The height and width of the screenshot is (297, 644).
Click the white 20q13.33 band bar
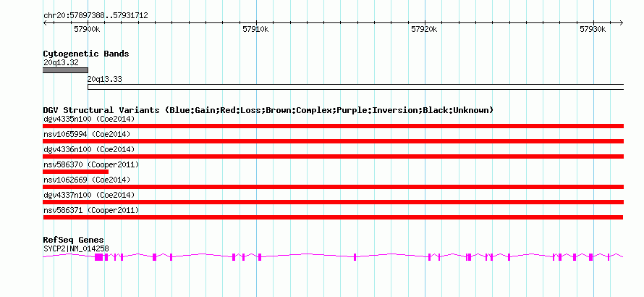[x=356, y=87]
